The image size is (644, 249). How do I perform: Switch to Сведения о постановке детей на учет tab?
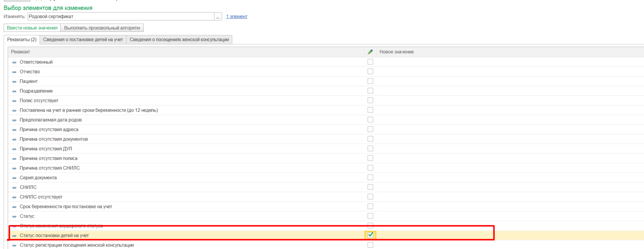pos(83,40)
